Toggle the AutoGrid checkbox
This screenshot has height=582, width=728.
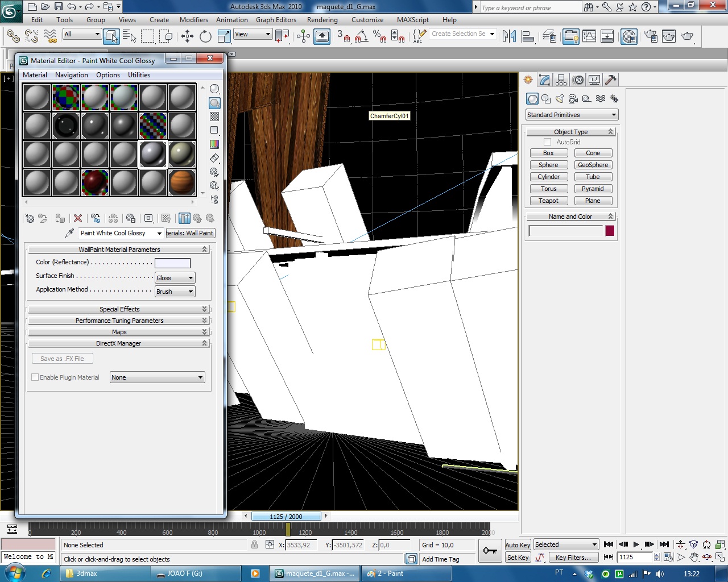pos(547,142)
